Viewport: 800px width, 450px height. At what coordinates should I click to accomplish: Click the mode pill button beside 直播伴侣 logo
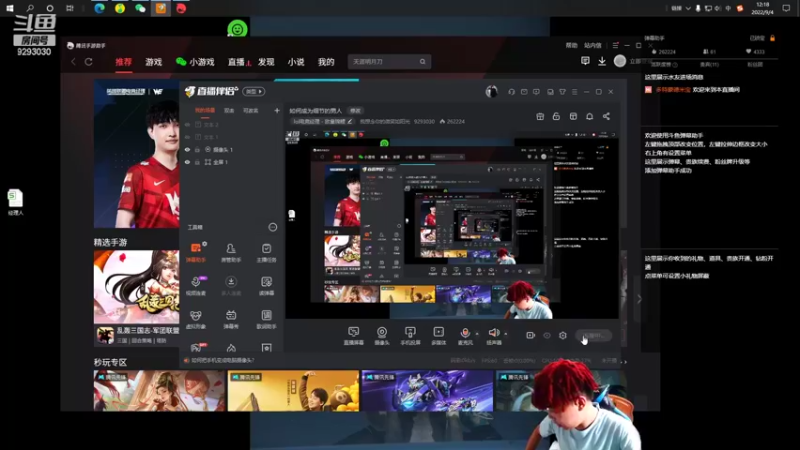[x=254, y=91]
